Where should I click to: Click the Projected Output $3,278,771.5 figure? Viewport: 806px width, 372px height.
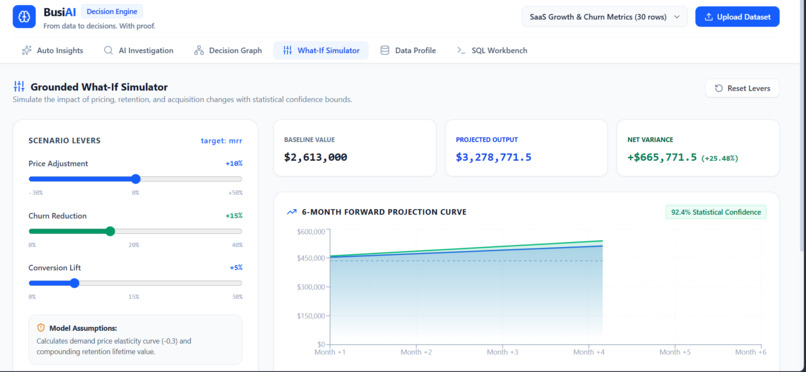pyautogui.click(x=493, y=157)
